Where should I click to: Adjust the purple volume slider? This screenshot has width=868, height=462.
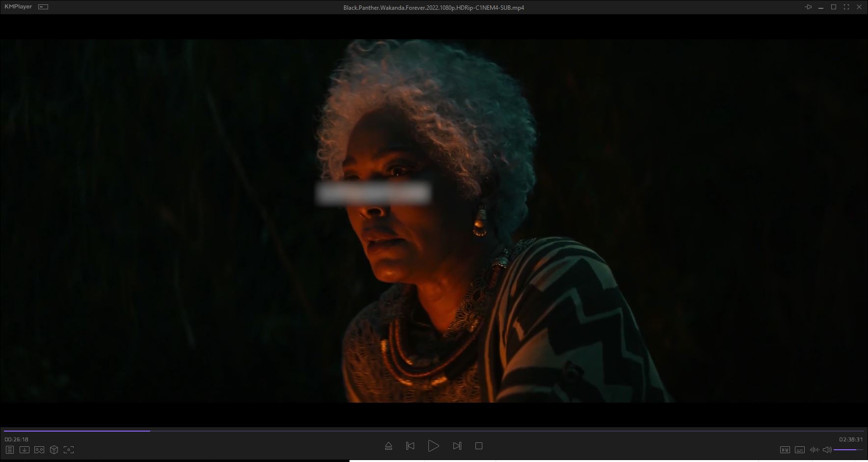[848, 450]
